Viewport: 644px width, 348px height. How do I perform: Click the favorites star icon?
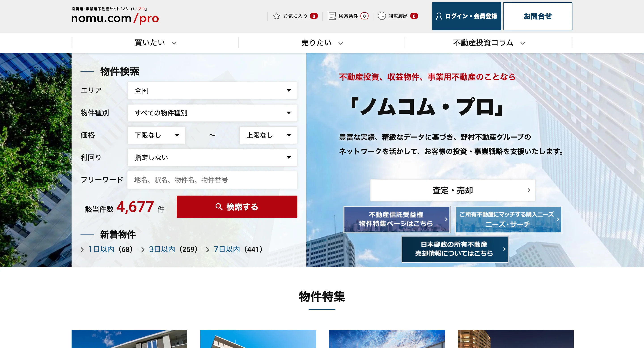pos(276,16)
